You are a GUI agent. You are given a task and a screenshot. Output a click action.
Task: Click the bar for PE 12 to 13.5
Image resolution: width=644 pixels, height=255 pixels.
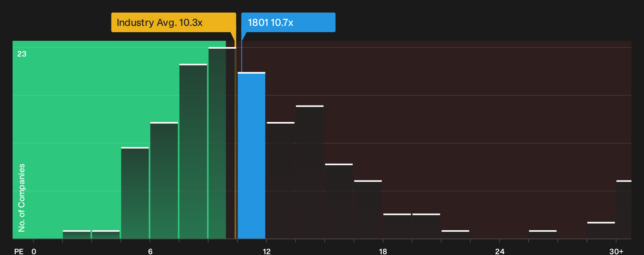pos(280,180)
